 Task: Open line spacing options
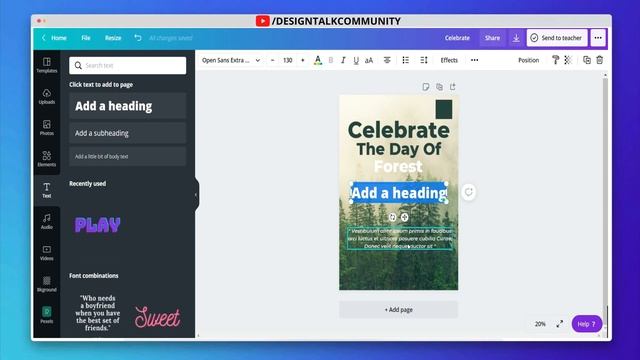click(x=424, y=60)
